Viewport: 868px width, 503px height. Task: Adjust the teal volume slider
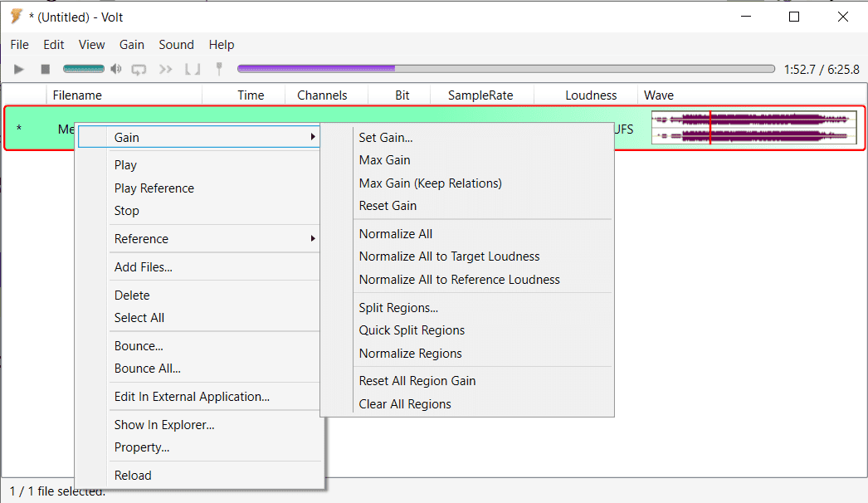(84, 70)
